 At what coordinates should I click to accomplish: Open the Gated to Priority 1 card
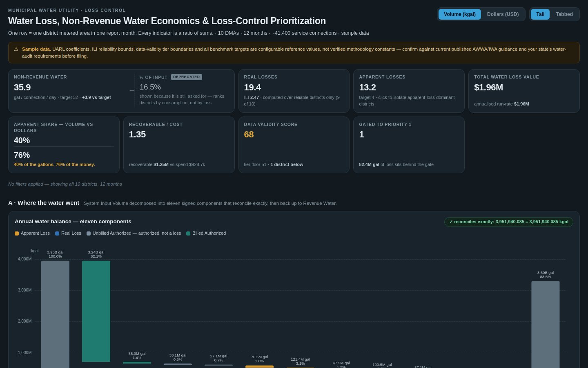tap(409, 145)
